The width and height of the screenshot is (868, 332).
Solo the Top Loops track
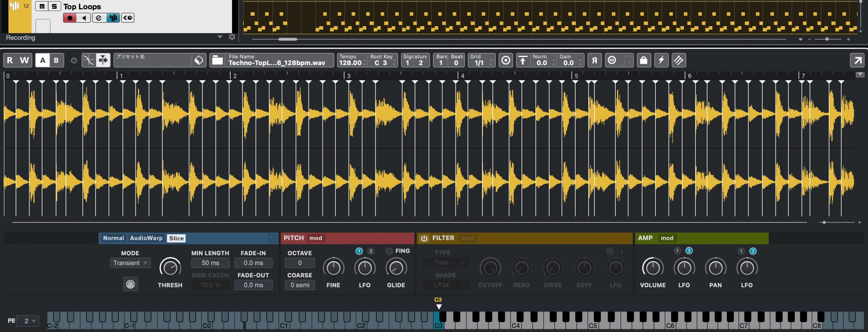pyautogui.click(x=54, y=6)
